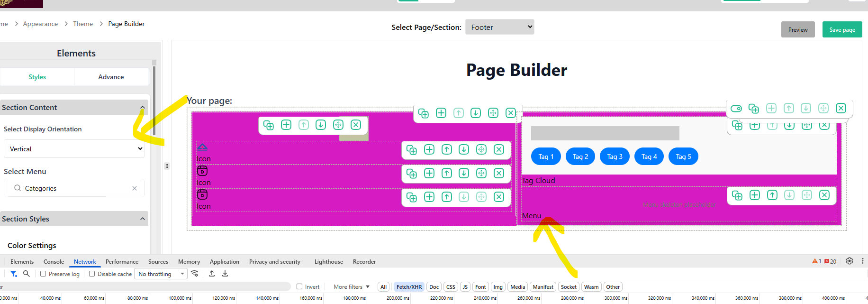Click the export HAR download icon
The height and width of the screenshot is (304, 868).
click(225, 274)
